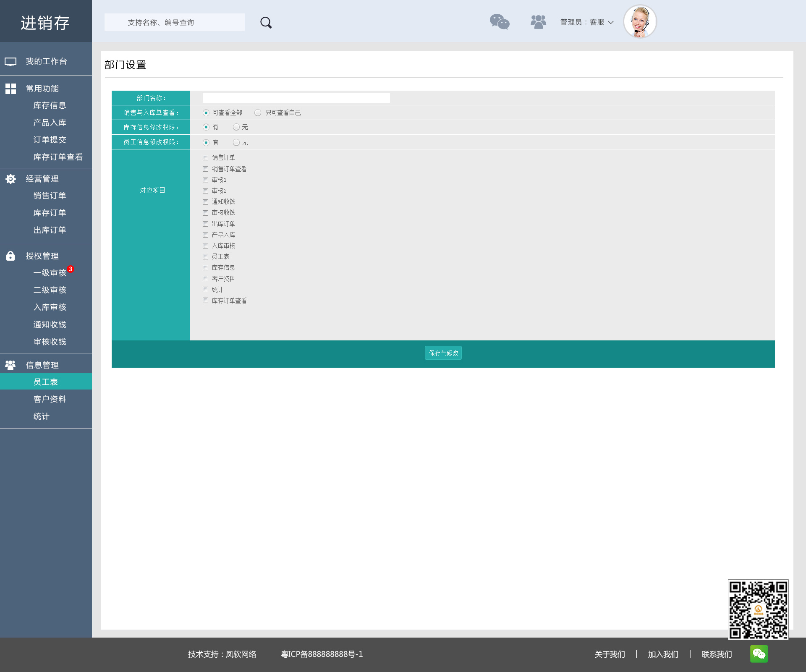Click the search magnifier icon
Viewport: 806px width, 672px height.
(x=266, y=23)
